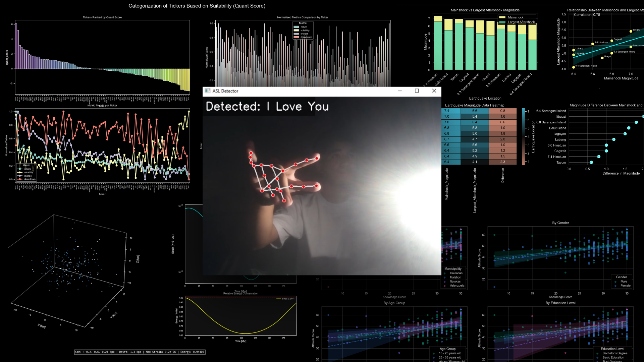The image size is (644, 362).
Task: Click "Malabon" in the Municipality legend
Action: coord(455,278)
